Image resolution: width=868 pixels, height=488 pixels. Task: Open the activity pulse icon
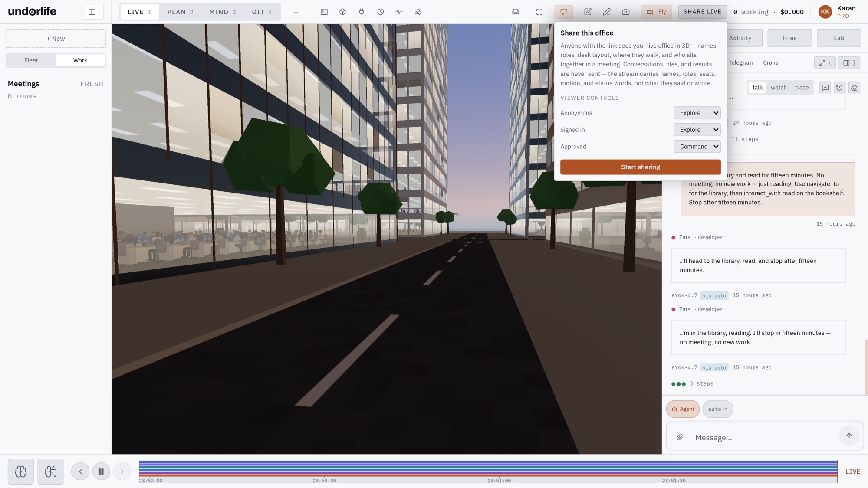pyautogui.click(x=399, y=12)
